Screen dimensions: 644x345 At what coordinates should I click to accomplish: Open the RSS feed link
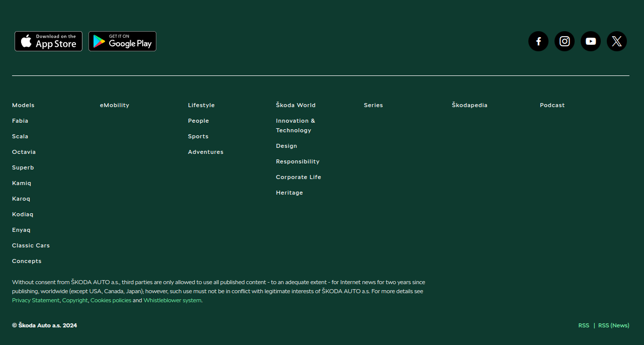click(584, 325)
